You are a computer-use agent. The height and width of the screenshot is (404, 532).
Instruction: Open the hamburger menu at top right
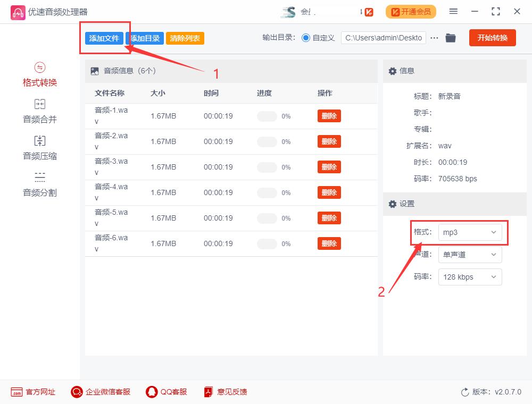click(453, 12)
